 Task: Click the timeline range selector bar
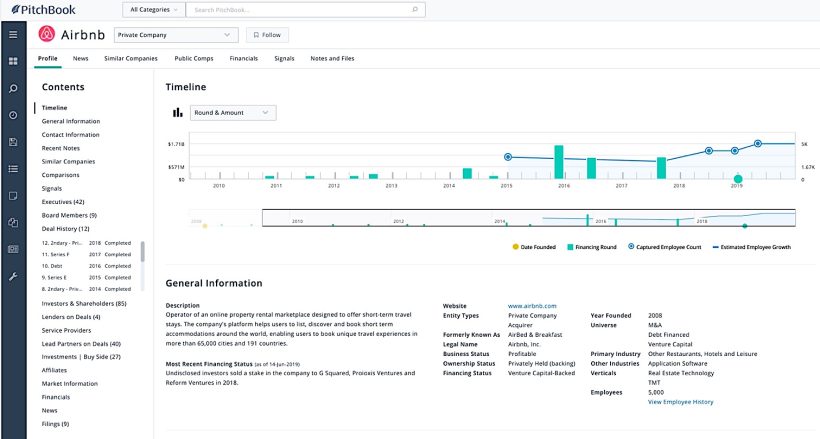pyautogui.click(x=528, y=218)
